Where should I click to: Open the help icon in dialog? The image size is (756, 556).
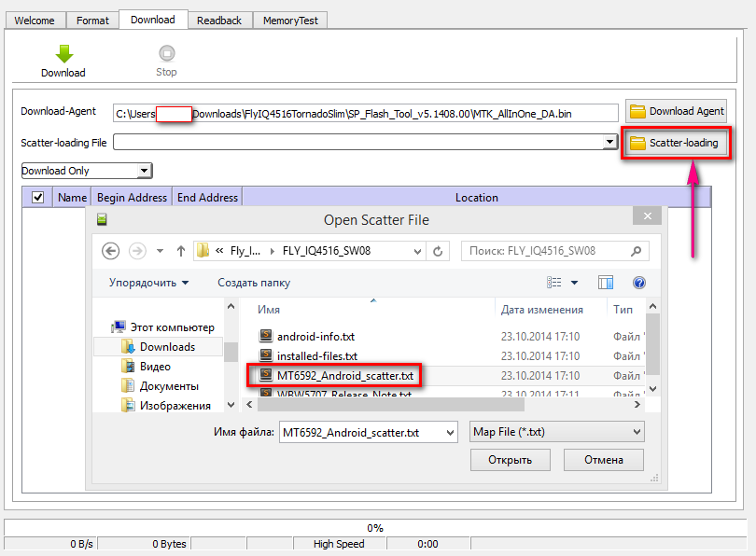tap(639, 283)
